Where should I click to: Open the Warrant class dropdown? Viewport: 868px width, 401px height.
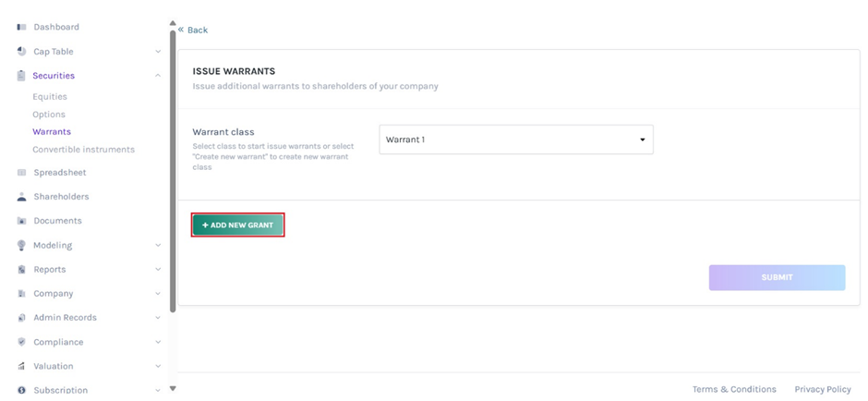pyautogui.click(x=515, y=140)
